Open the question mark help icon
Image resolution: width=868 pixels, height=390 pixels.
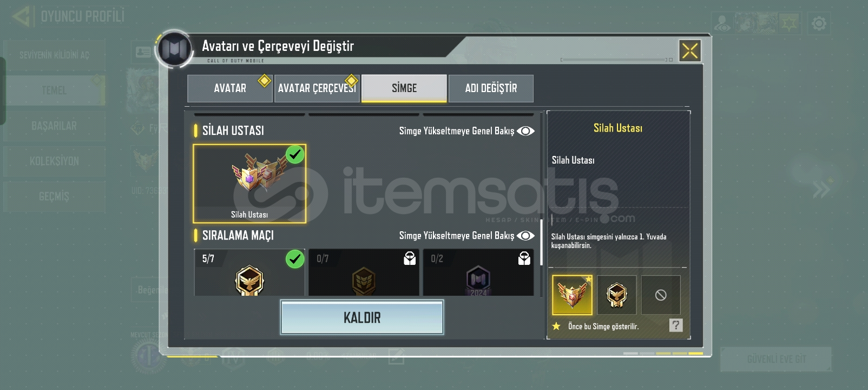pos(676,325)
